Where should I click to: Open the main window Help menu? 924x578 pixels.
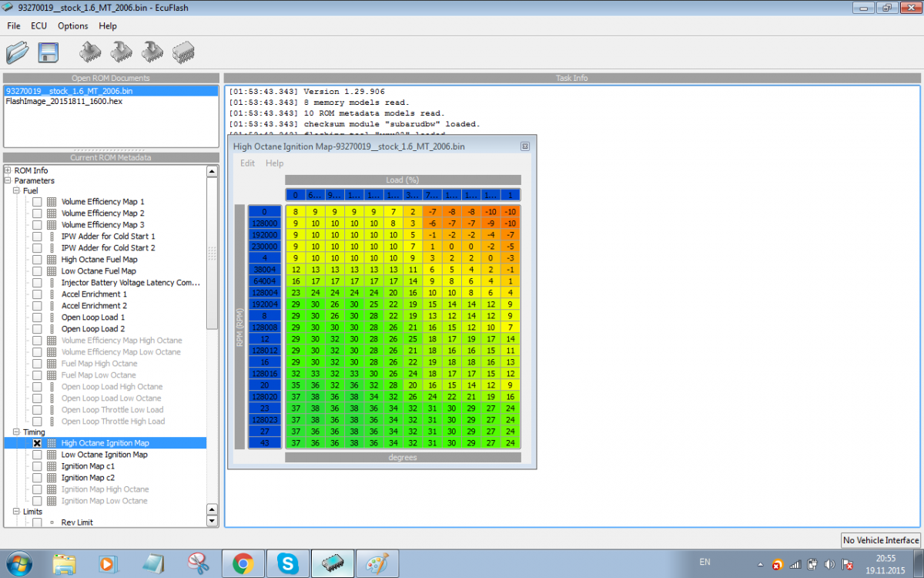(108, 25)
